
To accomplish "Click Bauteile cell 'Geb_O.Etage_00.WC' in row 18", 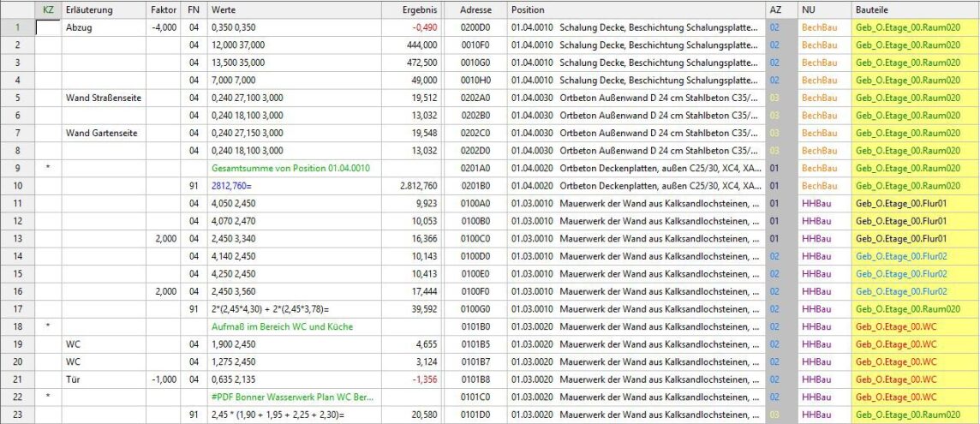I will [x=916, y=326].
